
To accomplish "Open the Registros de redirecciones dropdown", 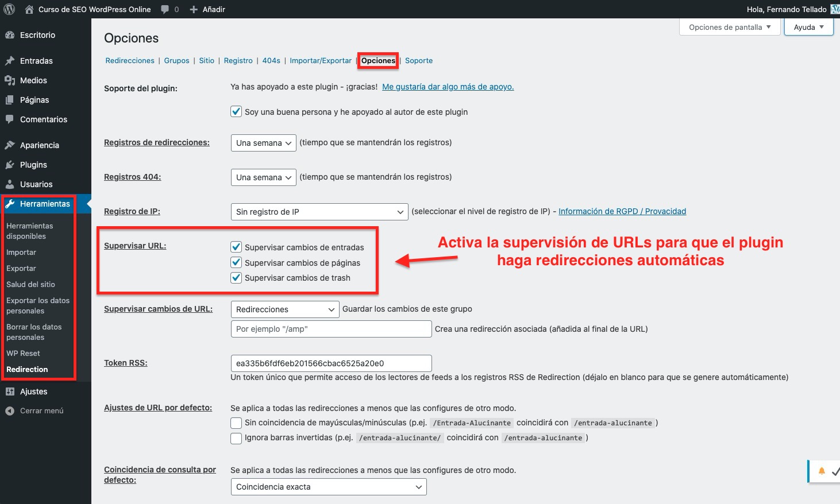I will coord(263,143).
